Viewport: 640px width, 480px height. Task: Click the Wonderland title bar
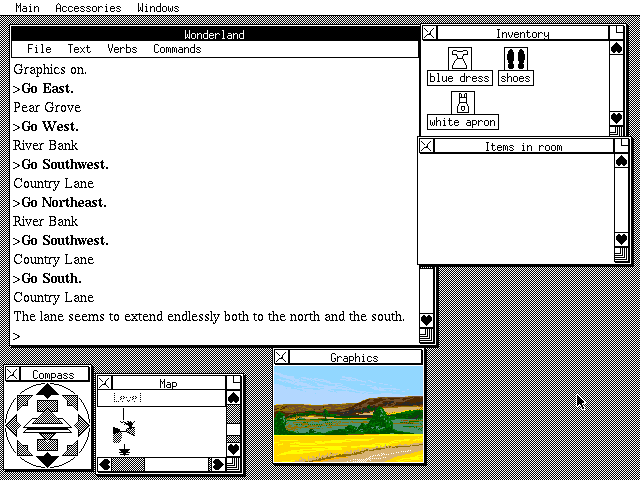[215, 34]
